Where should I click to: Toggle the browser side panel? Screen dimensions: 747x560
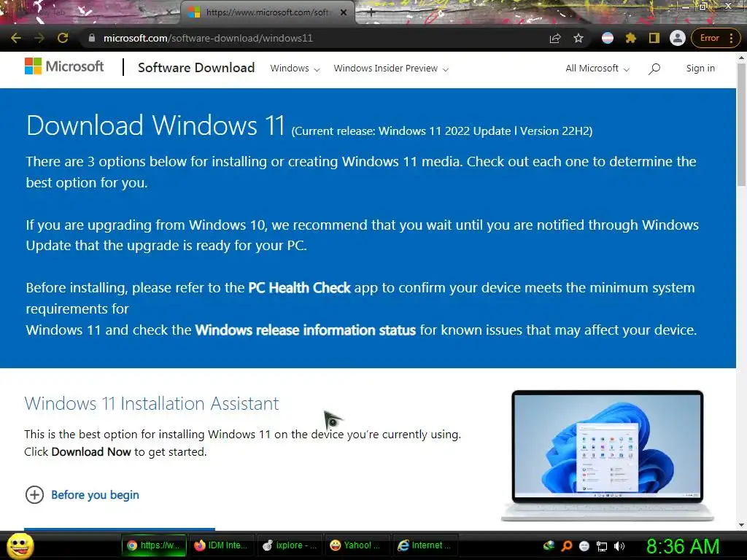click(654, 38)
